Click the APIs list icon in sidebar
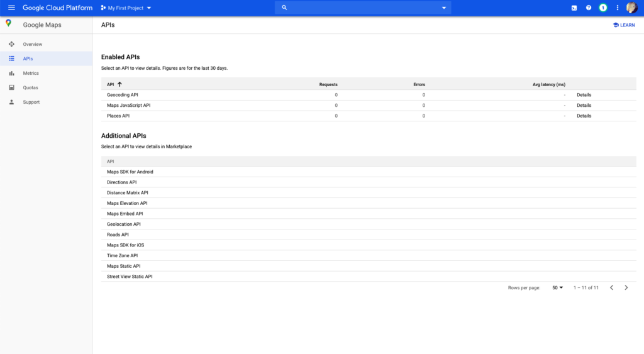Screen dimensions: 644x354 [x=11, y=58]
